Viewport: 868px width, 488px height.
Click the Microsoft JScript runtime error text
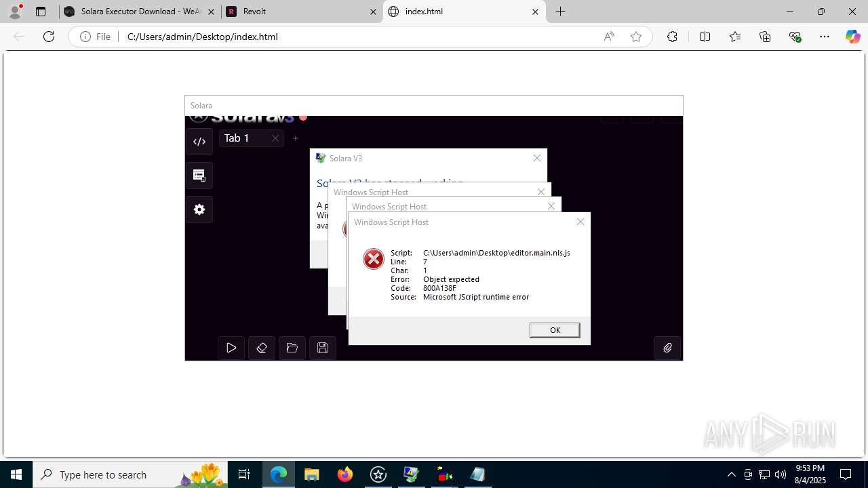pos(476,297)
